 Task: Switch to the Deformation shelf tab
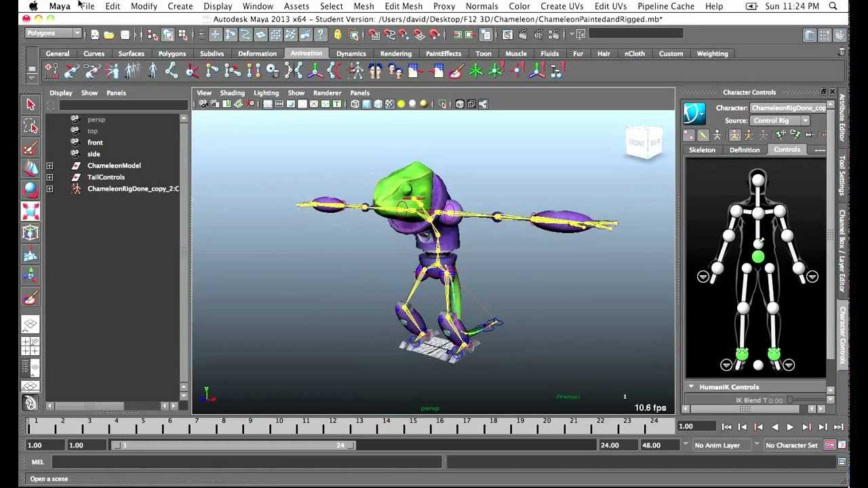point(257,54)
